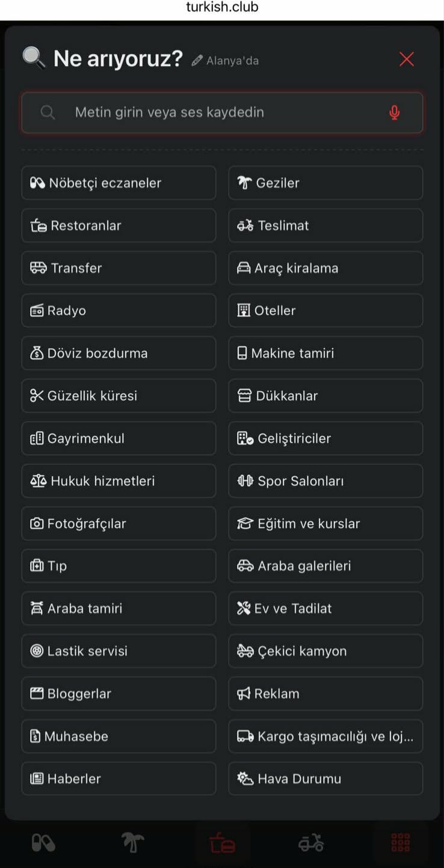Screen dimensions: 444x868
Task: Open the Hava Durumu category
Action: pos(325,778)
